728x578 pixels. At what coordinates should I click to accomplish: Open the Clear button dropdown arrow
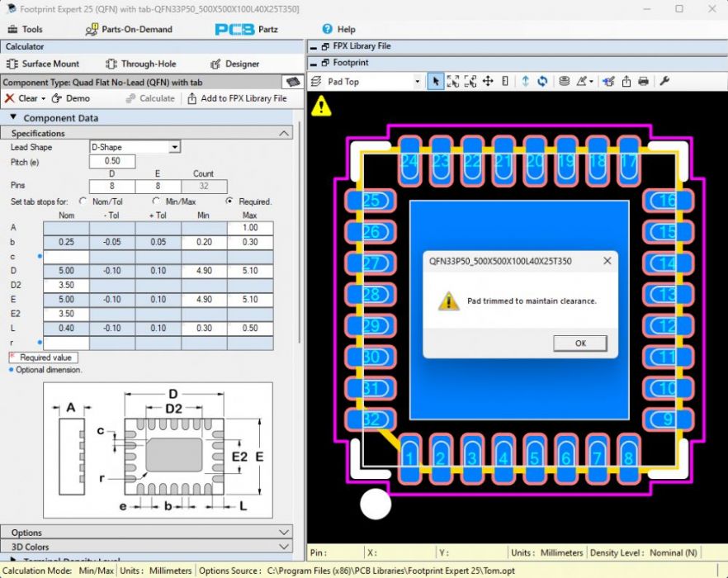coord(43,99)
